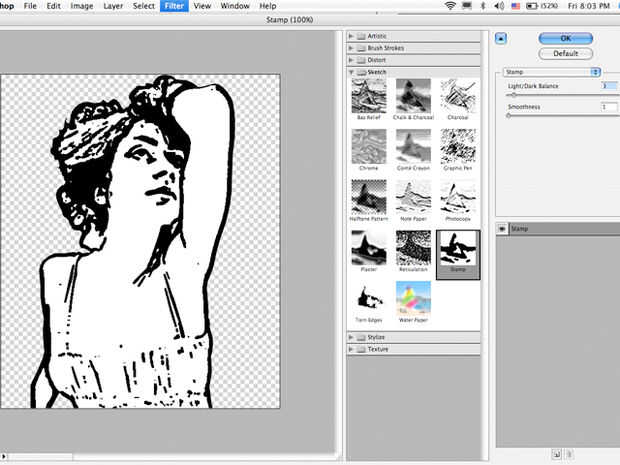Choose the Chalk & Charcoal filter
The image size is (620, 465).
pyautogui.click(x=414, y=96)
